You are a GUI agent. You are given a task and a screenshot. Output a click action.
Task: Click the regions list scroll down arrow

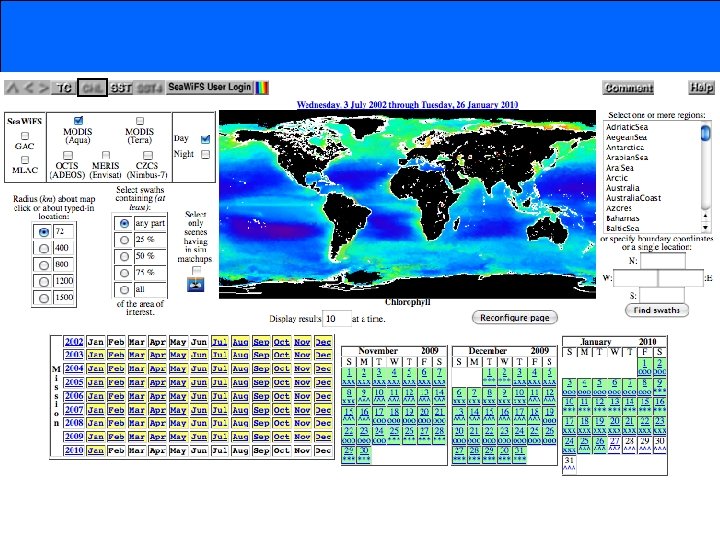(705, 228)
